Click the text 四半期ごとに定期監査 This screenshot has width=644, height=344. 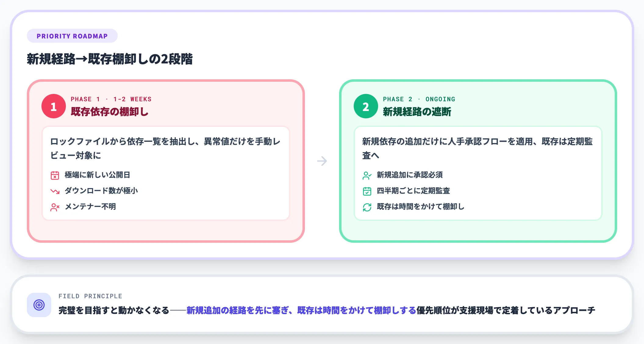413,191
